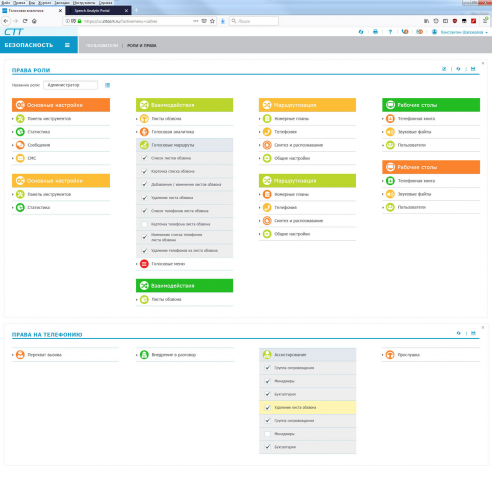Click the Прослушка orange icon
Screen dimensions: 492x480
[390, 355]
